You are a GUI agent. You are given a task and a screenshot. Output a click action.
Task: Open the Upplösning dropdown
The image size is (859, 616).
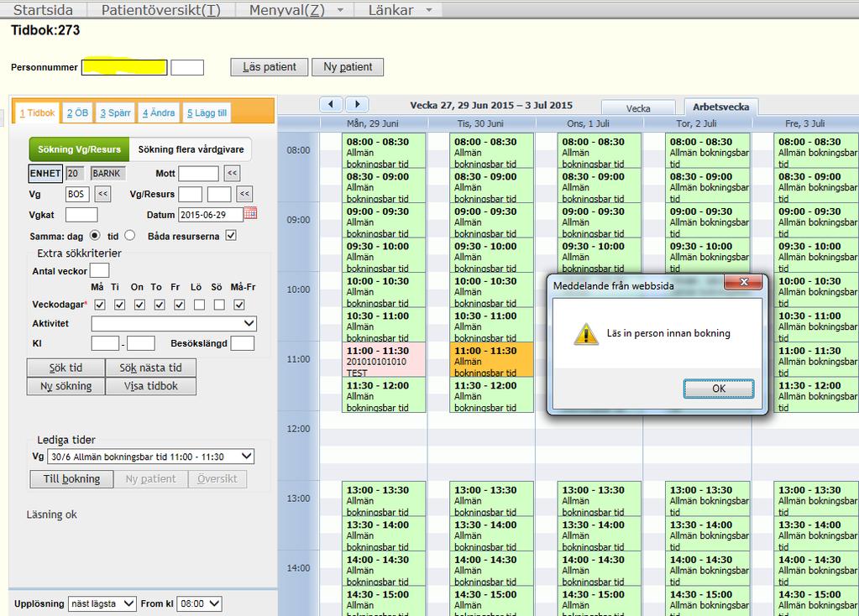(x=102, y=603)
